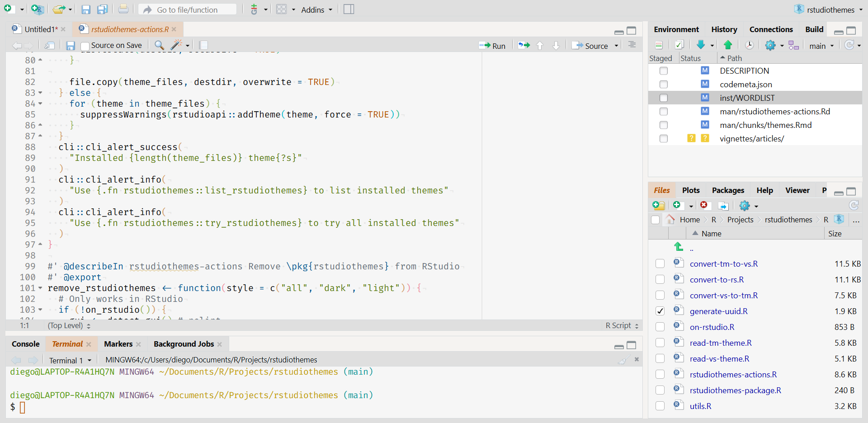Open the main branch dropdown

pyautogui.click(x=821, y=46)
